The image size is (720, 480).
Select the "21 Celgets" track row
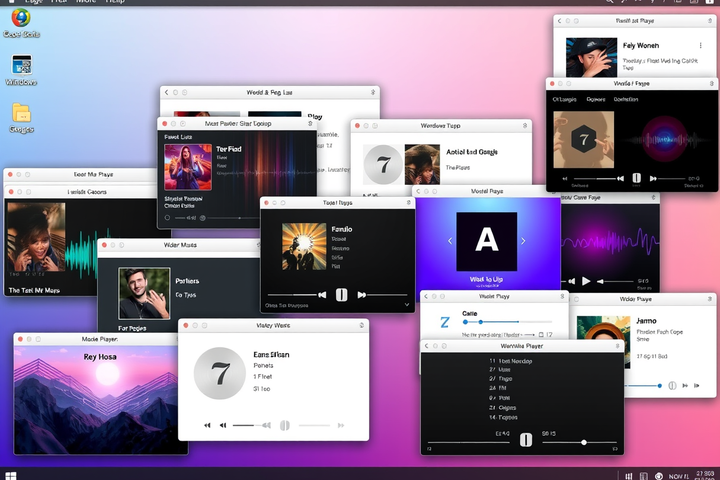tap(502, 407)
